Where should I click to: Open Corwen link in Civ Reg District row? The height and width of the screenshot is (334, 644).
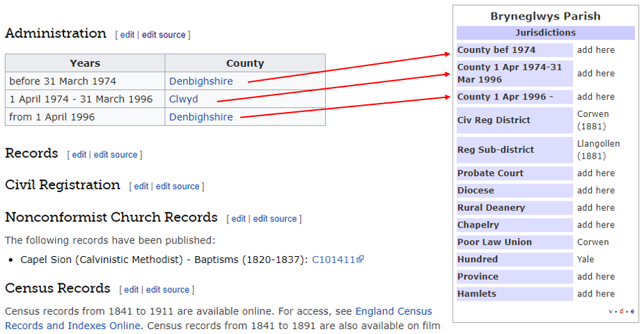592,113
